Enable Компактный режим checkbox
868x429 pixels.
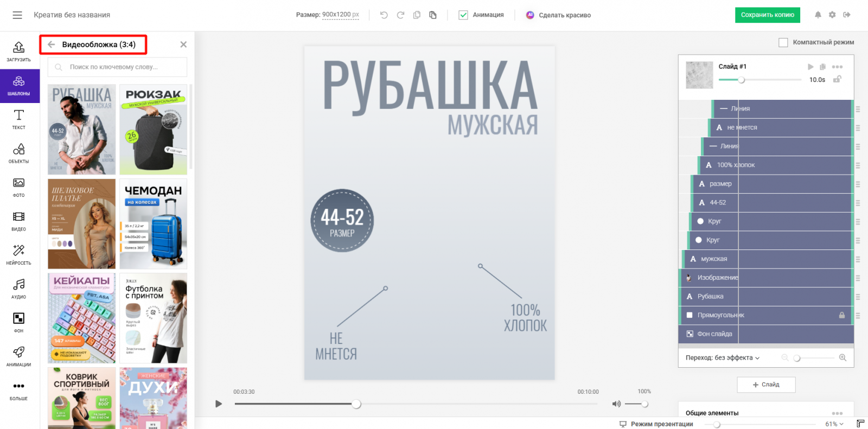(x=783, y=42)
